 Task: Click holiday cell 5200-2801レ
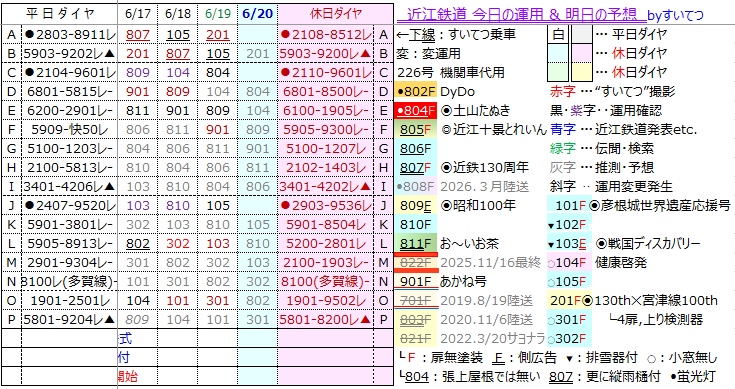326,244
